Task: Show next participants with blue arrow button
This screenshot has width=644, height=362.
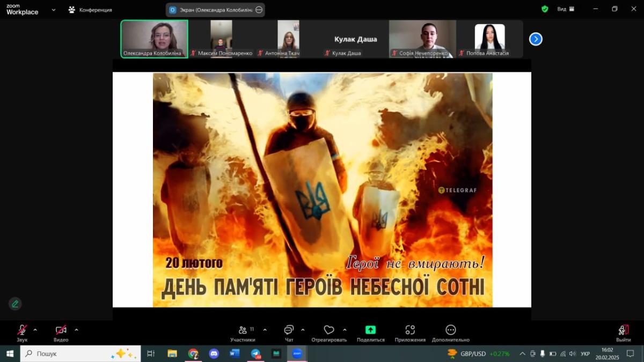Action: coord(536,39)
